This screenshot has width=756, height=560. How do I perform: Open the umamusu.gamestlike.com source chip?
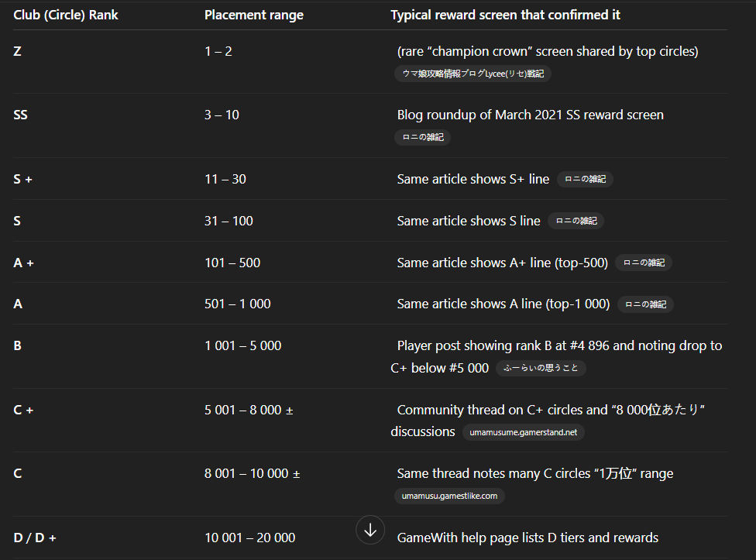pyautogui.click(x=449, y=496)
